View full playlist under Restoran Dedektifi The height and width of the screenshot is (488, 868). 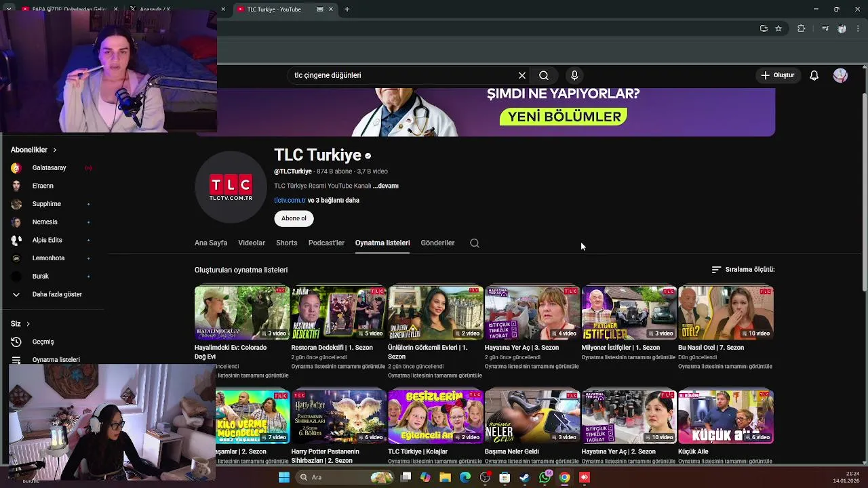tap(338, 367)
